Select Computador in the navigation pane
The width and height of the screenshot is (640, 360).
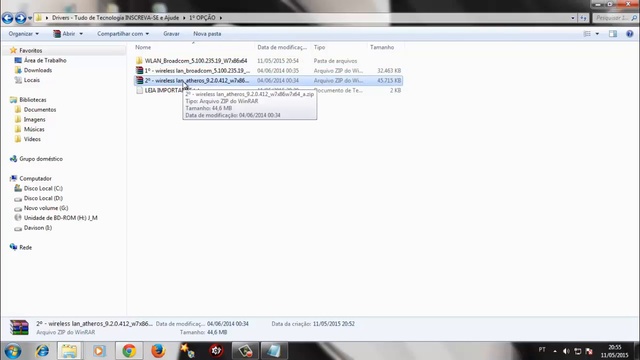click(35, 178)
